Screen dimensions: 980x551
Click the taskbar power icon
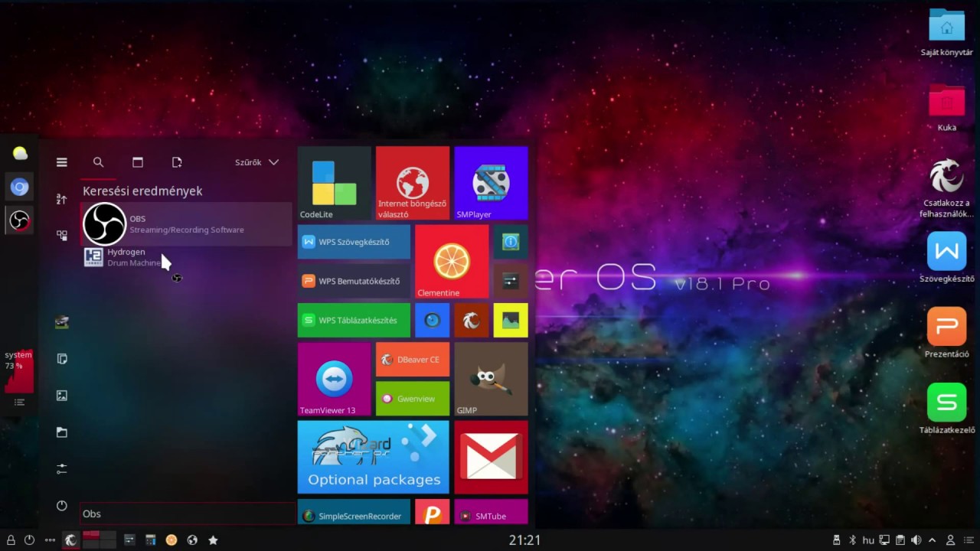tap(29, 540)
